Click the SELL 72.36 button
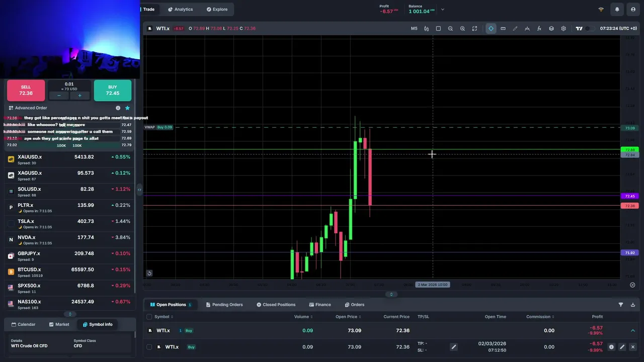Screen dimensions: 644x362 coord(26,90)
